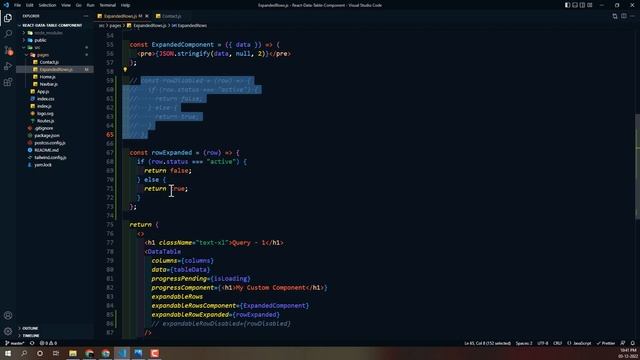This screenshot has width=640, height=360.
Task: Click the taskbar search icon
Action: (24, 353)
